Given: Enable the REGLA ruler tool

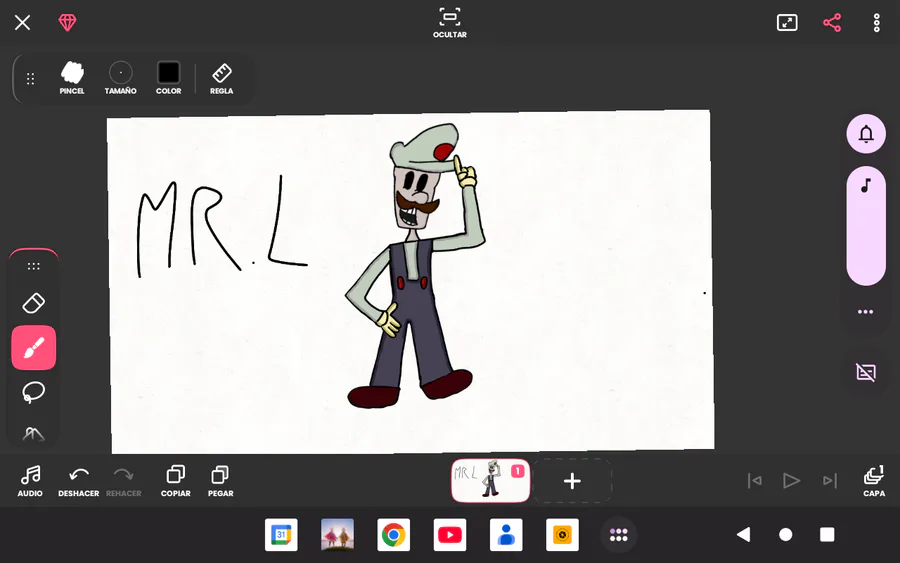Looking at the screenshot, I should pos(222,79).
